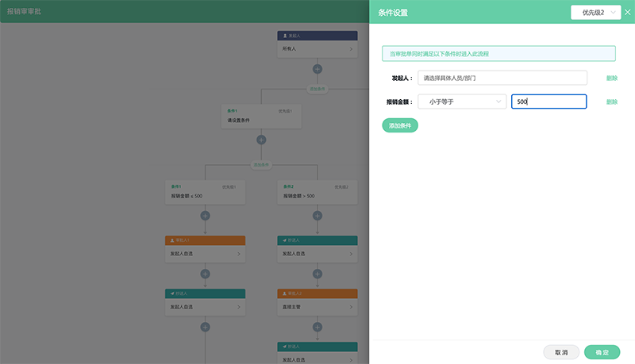Image resolution: width=635 pixels, height=364 pixels.
Task: Close the 条件设置 panel with X
Action: coord(628,13)
